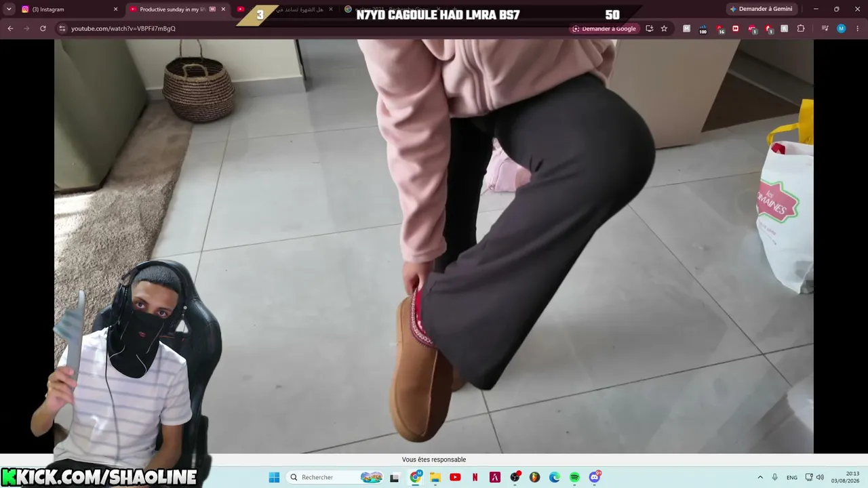This screenshot has width=868, height=488.
Task: Open the Chrome three-dot menu
Action: pyautogui.click(x=857, y=28)
